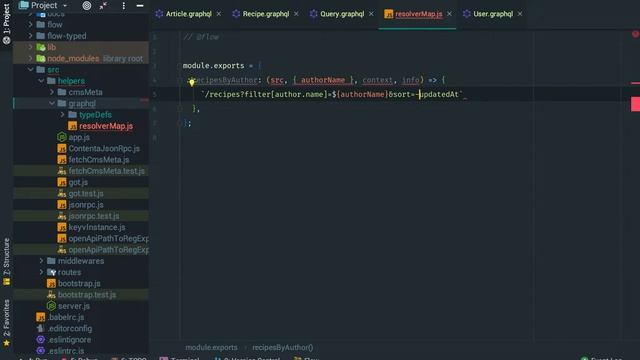Screen dimensions: 640x360
Task: Open the Favorites tool window tab
Action: [x=6, y=323]
